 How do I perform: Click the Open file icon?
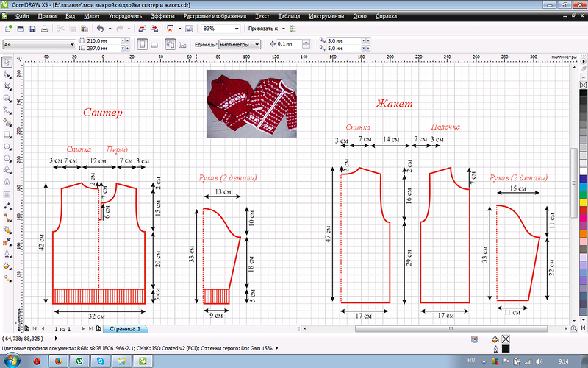(x=21, y=29)
